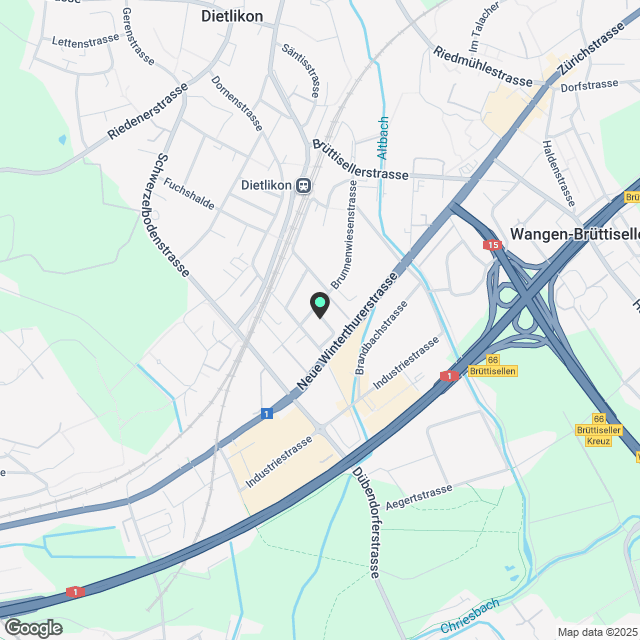Click the Dietlikon town label
The height and width of the screenshot is (640, 640).
tap(232, 16)
